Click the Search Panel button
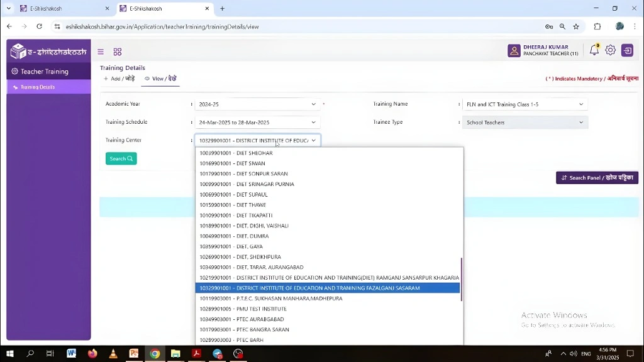This screenshot has height=362, width=644. [596, 177]
